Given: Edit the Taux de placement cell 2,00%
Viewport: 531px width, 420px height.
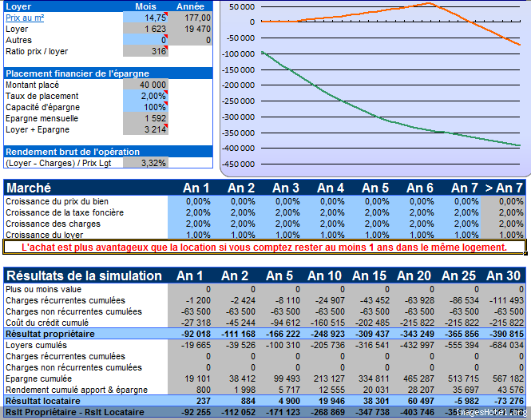Looking at the screenshot, I should click(145, 96).
